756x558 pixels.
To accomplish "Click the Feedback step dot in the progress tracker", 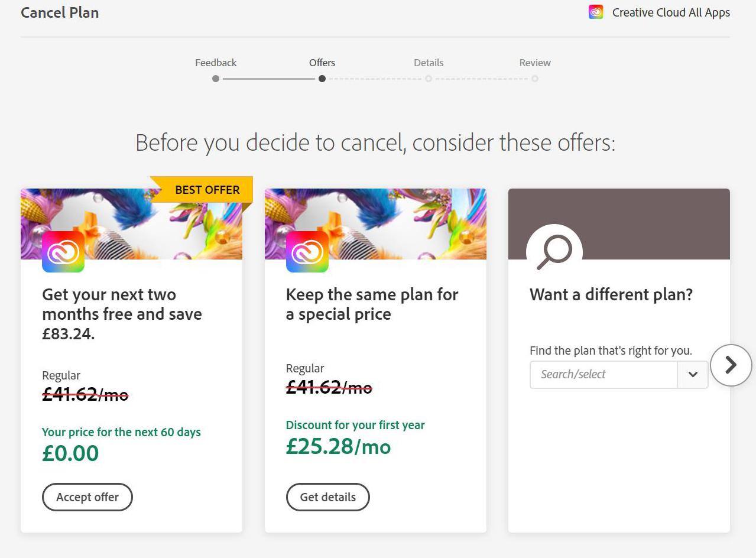I will click(216, 79).
